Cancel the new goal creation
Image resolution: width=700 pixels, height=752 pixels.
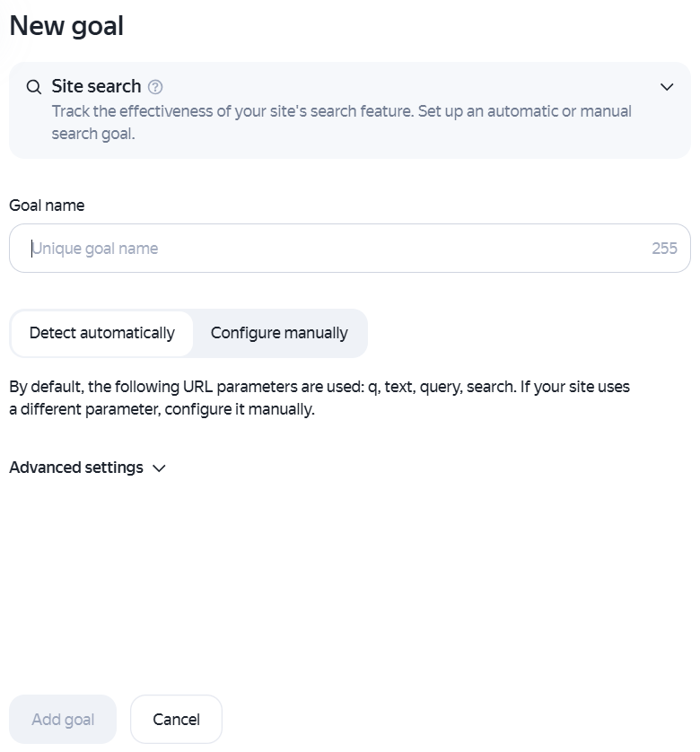[176, 720]
